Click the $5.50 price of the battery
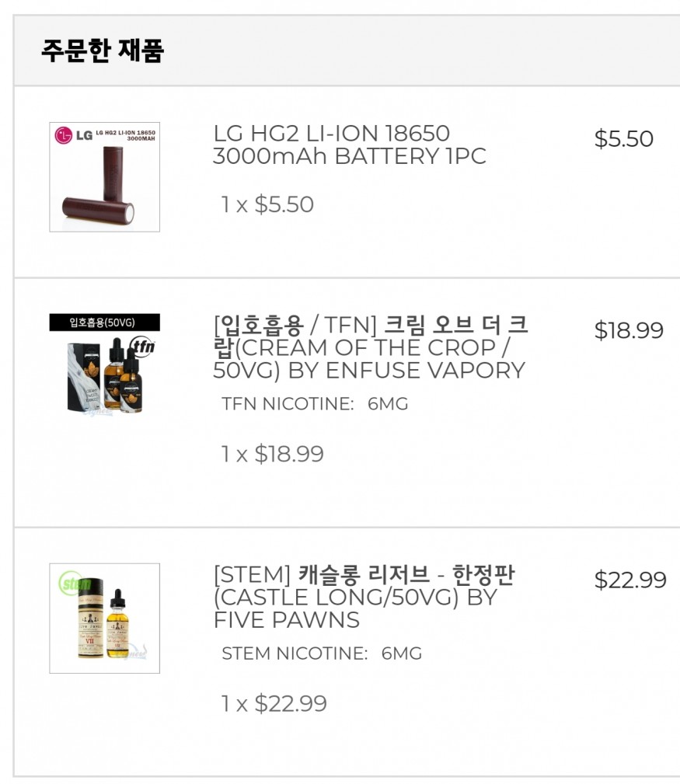 point(623,138)
